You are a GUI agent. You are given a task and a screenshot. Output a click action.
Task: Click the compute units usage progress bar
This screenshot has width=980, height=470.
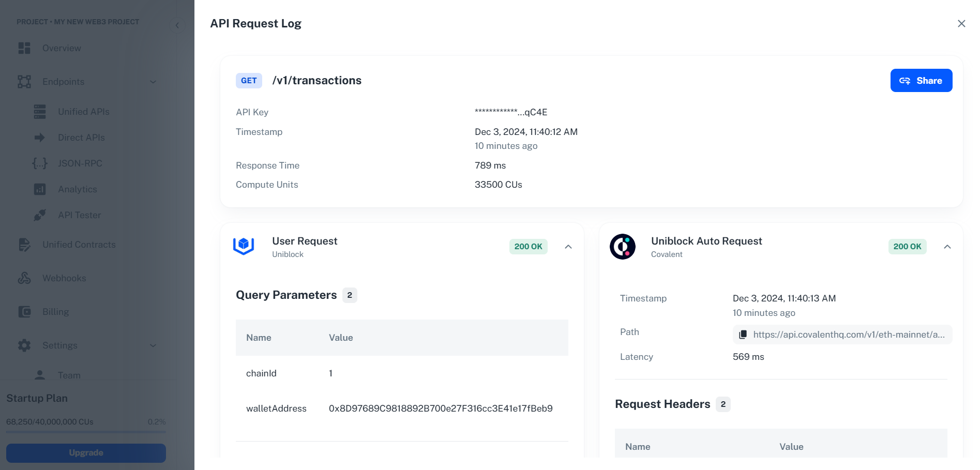[86, 432]
